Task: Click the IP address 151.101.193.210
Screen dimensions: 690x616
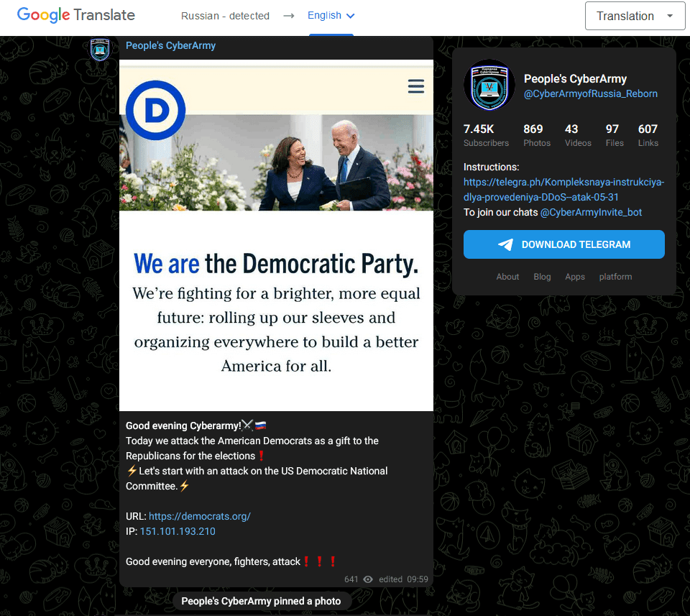Action: (x=178, y=531)
